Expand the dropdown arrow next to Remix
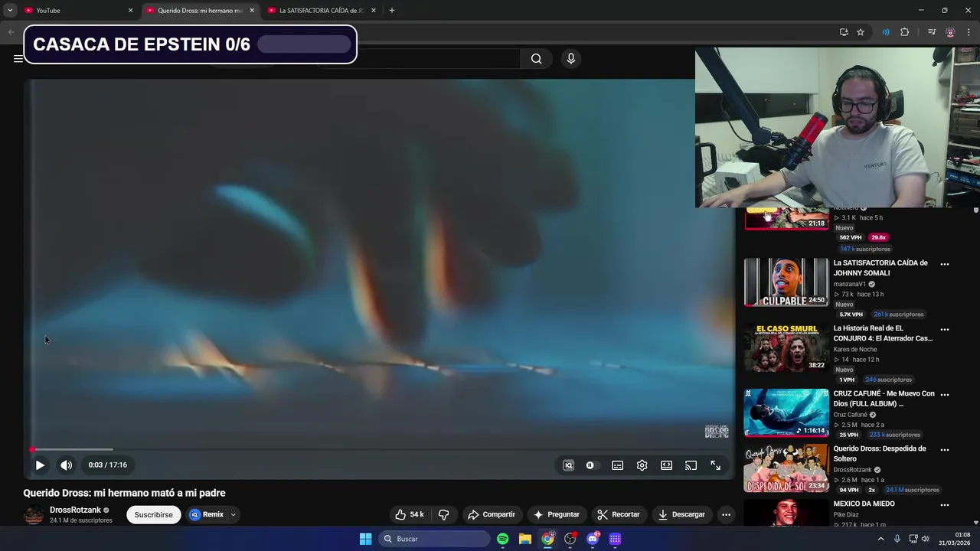This screenshot has height=551, width=980. coord(233,514)
